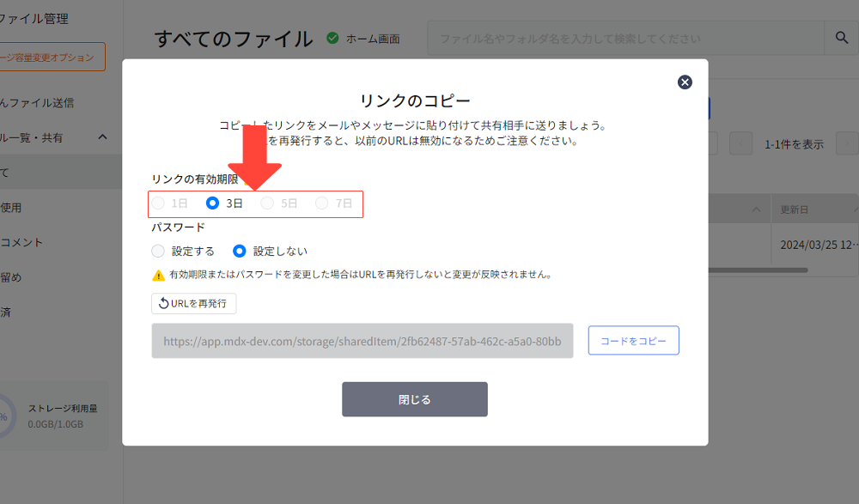Close the link copy dialog with X icon
859x504 pixels.
pos(685,82)
